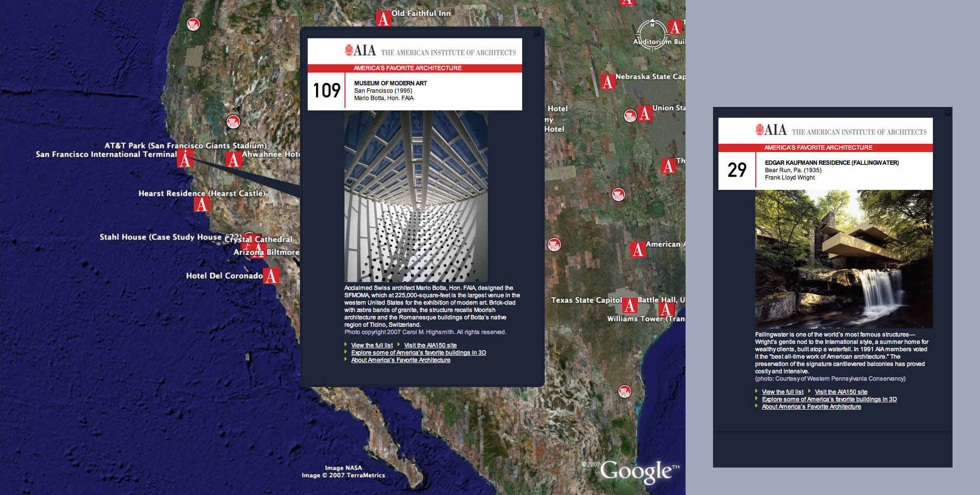Click the A pin beside the American label
The image size is (980, 495).
tap(637, 249)
